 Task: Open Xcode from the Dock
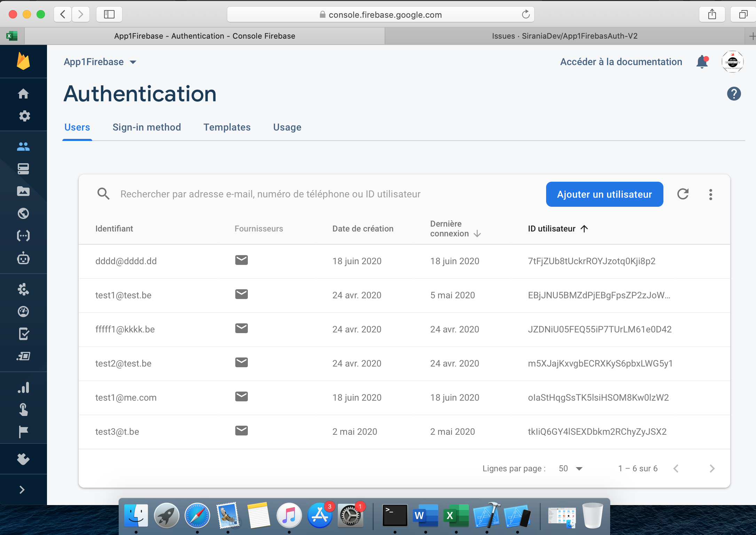pyautogui.click(x=487, y=516)
